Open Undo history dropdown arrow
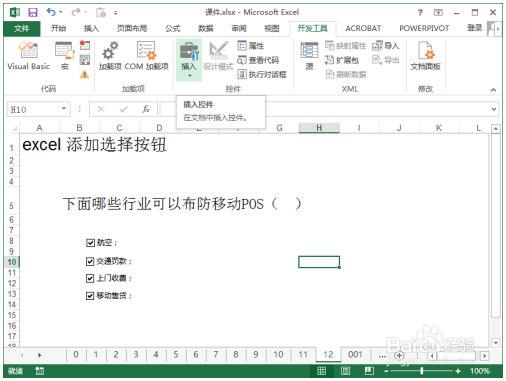506x381 pixels. (x=60, y=13)
